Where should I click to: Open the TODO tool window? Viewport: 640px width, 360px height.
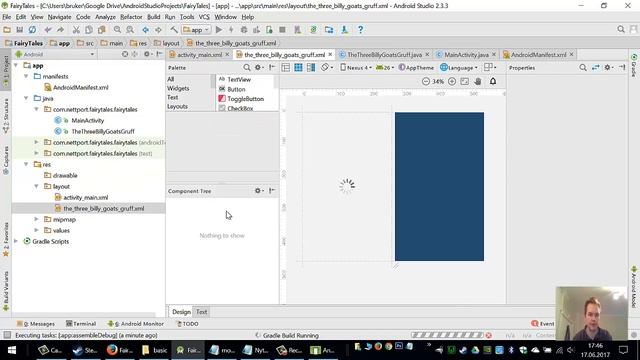[187, 324]
